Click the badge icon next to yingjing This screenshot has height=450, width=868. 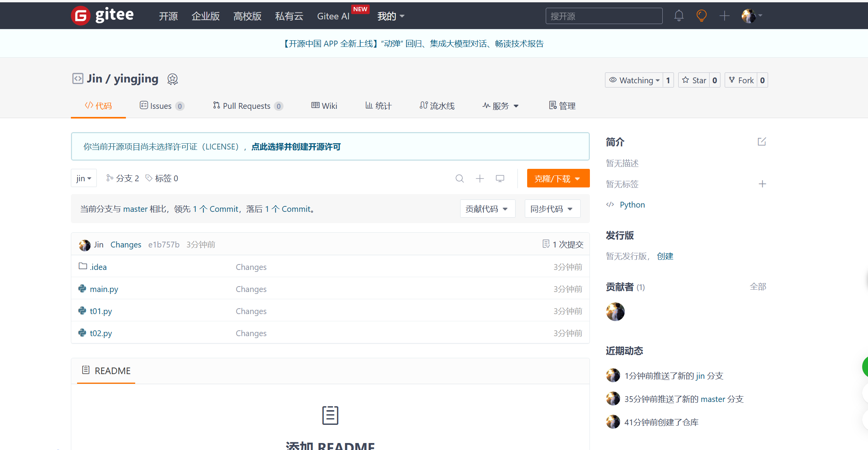click(172, 79)
